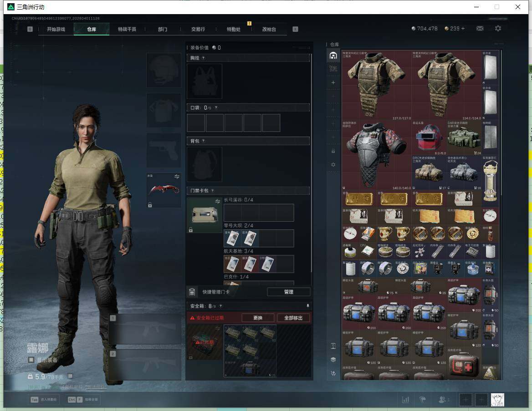Image resolution: width=532 pixels, height=411 pixels.
Task: Open the weight details list icon
Action: tap(70, 376)
